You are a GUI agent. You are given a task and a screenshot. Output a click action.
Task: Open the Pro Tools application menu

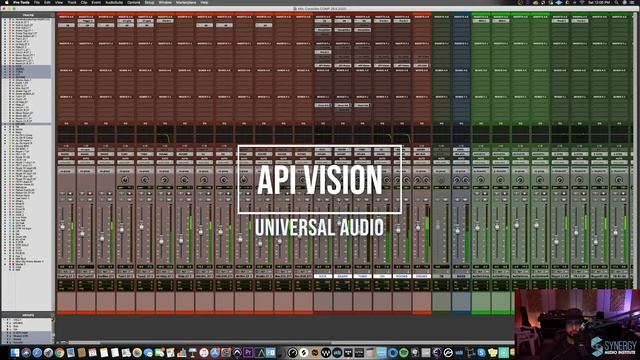(21, 2)
